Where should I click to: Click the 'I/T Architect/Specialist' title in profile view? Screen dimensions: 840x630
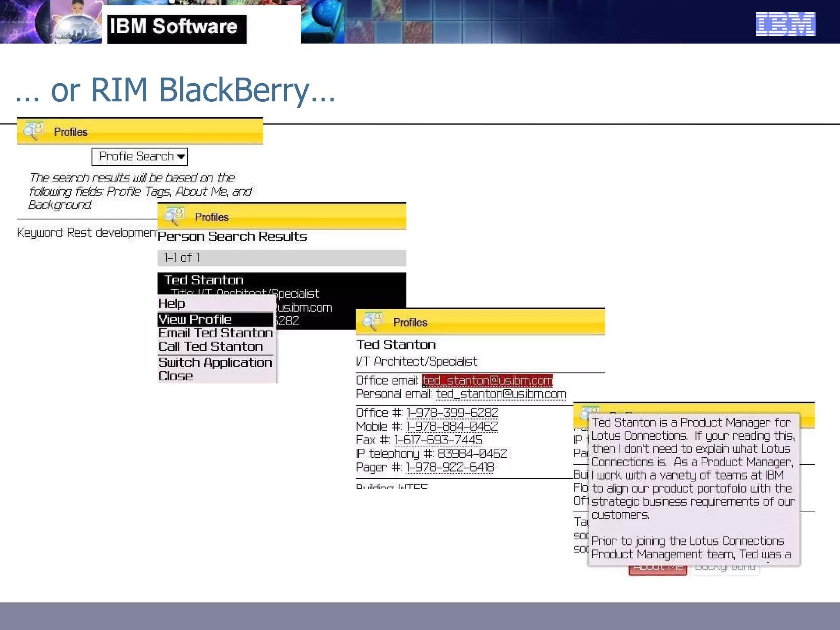click(417, 361)
